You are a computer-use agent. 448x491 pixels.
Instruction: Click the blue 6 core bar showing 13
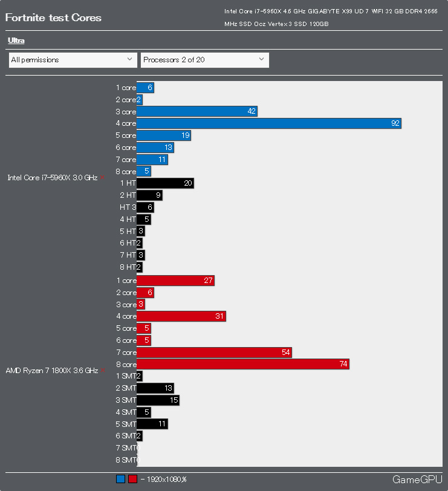pos(155,148)
